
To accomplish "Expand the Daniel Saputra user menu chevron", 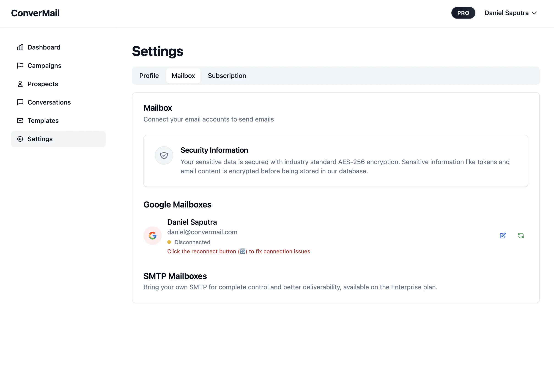I will point(535,13).
